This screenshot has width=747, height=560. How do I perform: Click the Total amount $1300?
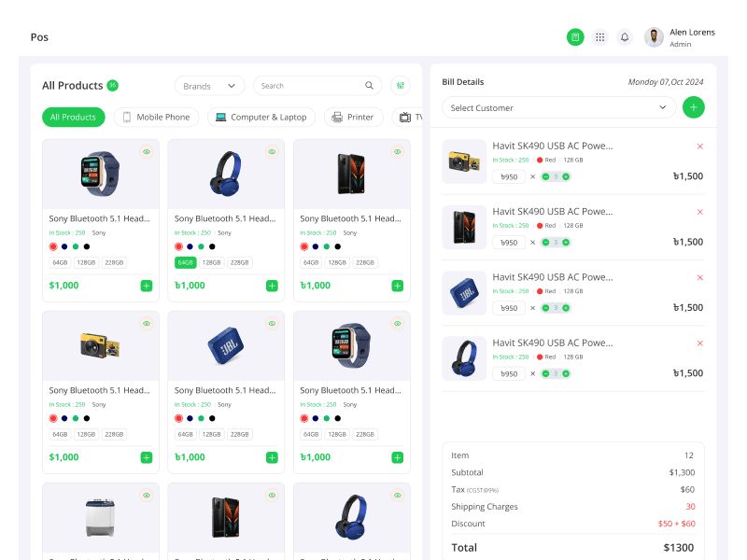679,548
